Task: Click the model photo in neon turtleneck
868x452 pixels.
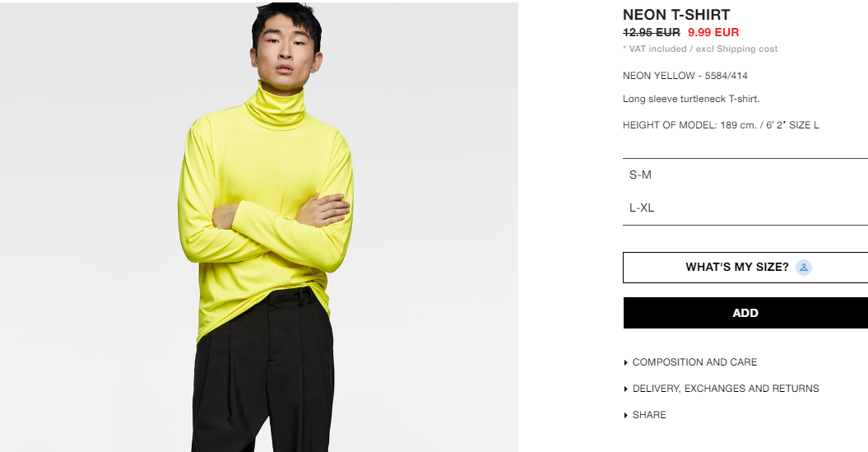Action: pos(259,227)
